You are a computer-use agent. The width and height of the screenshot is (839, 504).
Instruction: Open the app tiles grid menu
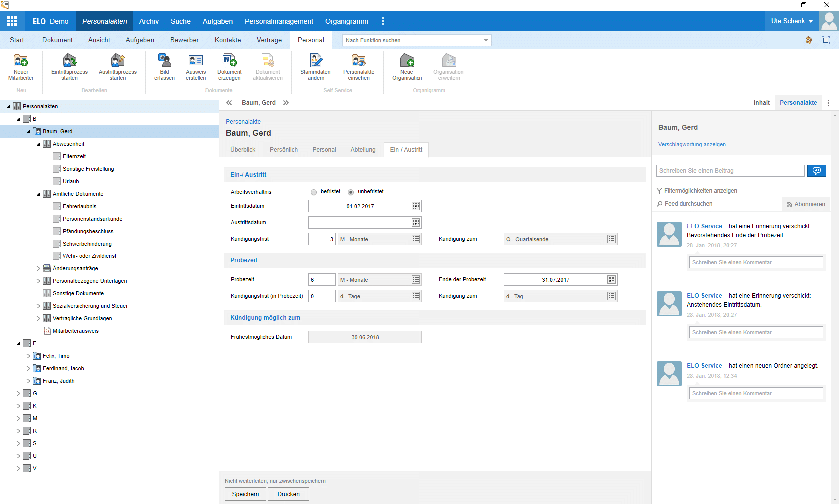coord(12,21)
